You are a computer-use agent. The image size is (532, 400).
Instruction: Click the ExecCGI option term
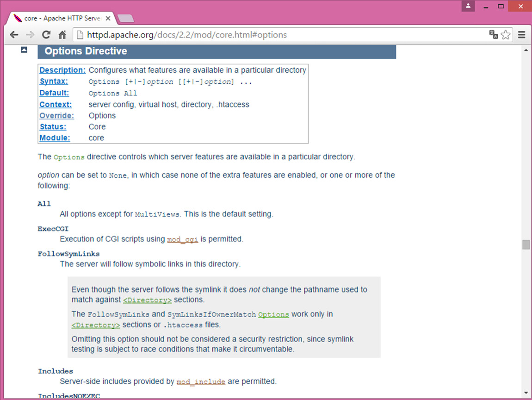53,229
